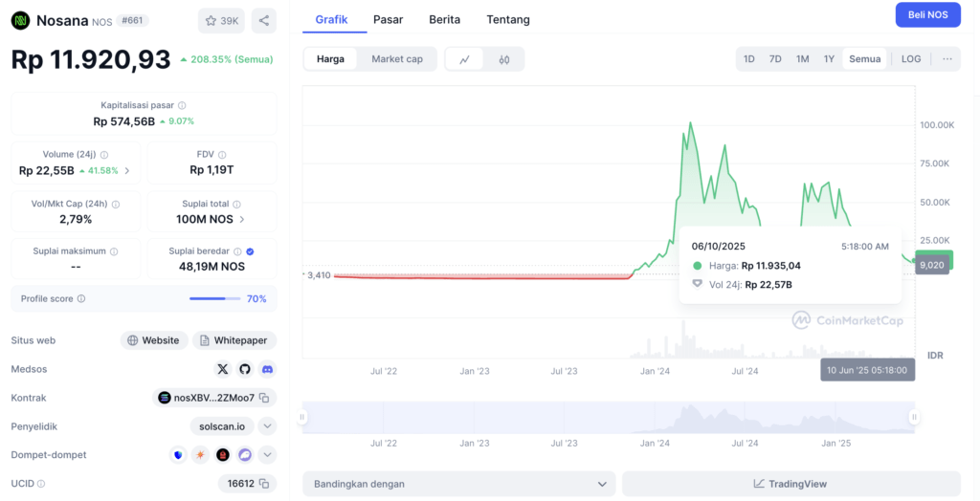Show info for Suplai total
980x501 pixels.
click(x=236, y=205)
